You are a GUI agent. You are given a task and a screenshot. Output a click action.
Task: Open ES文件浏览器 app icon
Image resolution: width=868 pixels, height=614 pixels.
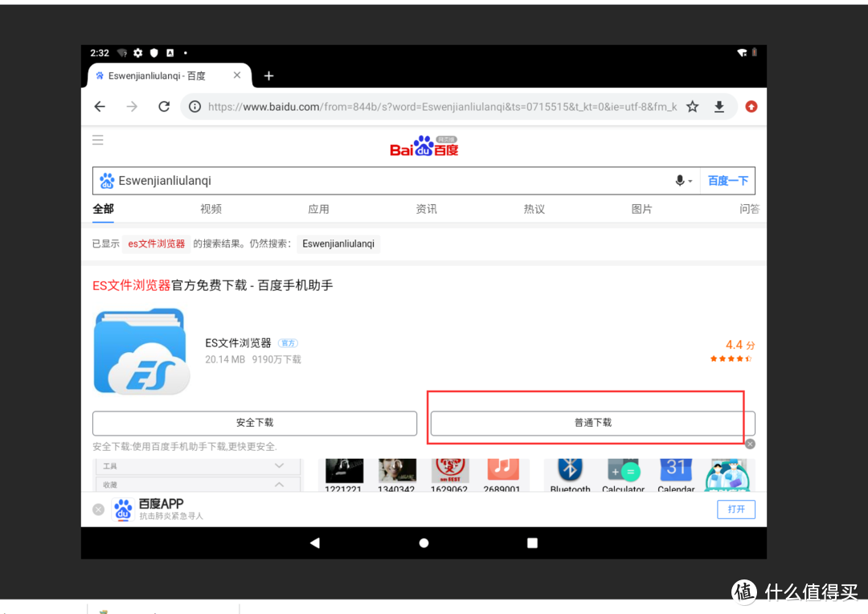(141, 351)
